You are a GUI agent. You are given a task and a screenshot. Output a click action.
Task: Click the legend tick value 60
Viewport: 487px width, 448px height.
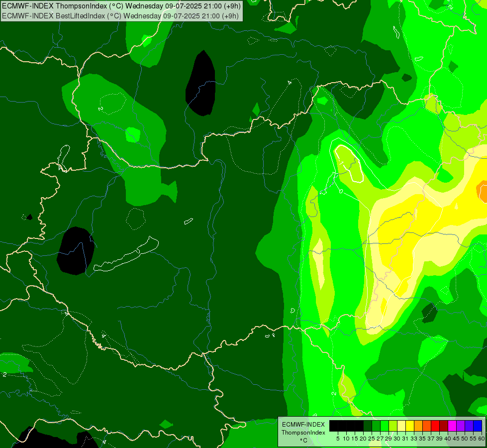pos(482,439)
